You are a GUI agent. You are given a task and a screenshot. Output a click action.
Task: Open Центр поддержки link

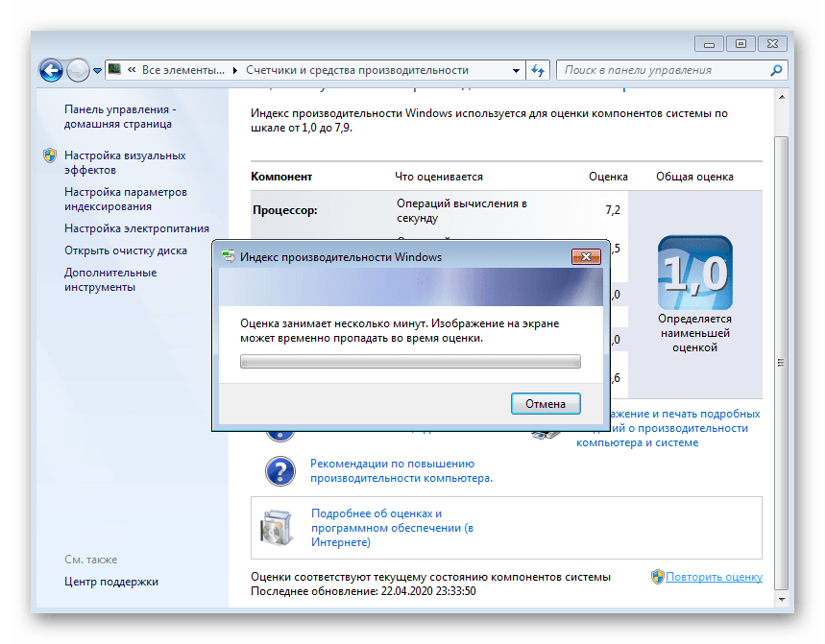pos(111,582)
